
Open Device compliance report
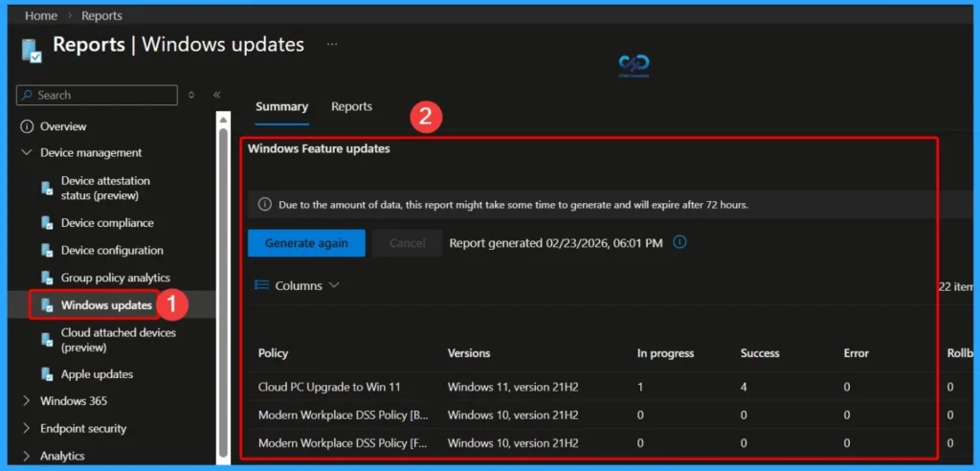click(x=107, y=223)
